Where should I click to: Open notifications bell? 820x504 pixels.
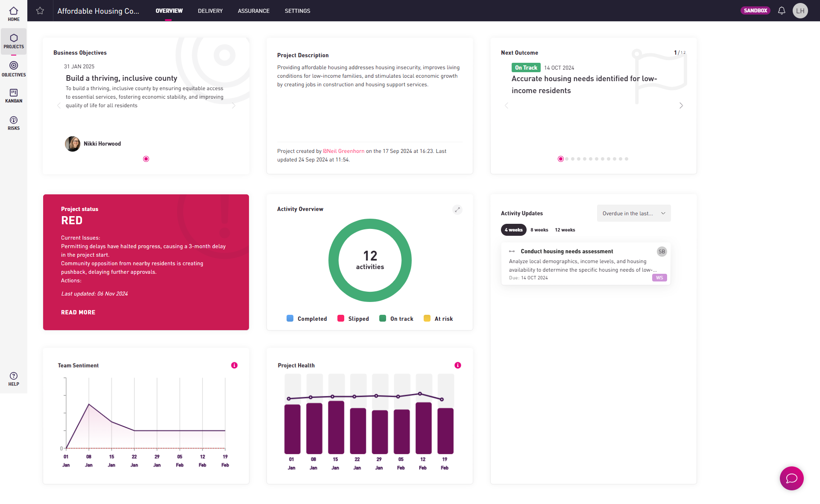782,11
